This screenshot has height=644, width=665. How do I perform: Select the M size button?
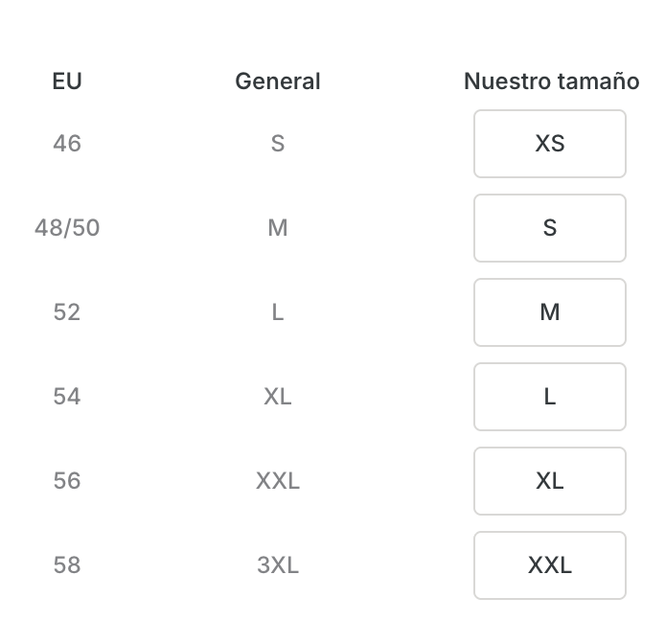point(550,312)
